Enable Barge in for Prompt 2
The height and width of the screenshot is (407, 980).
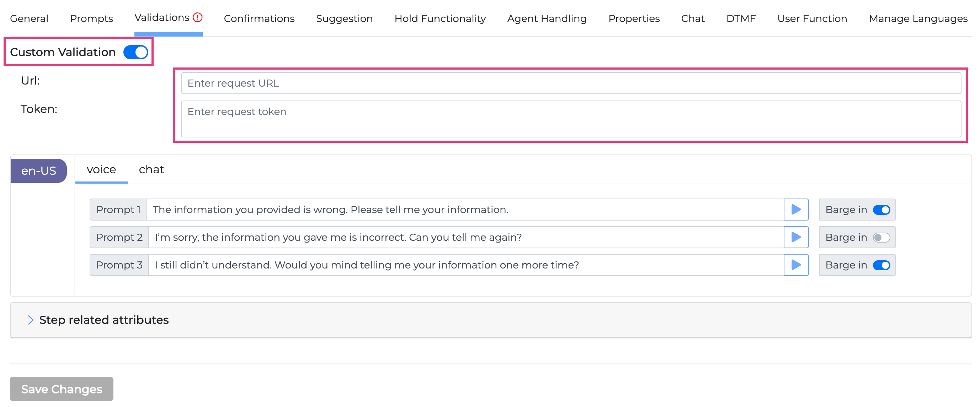[x=881, y=238]
